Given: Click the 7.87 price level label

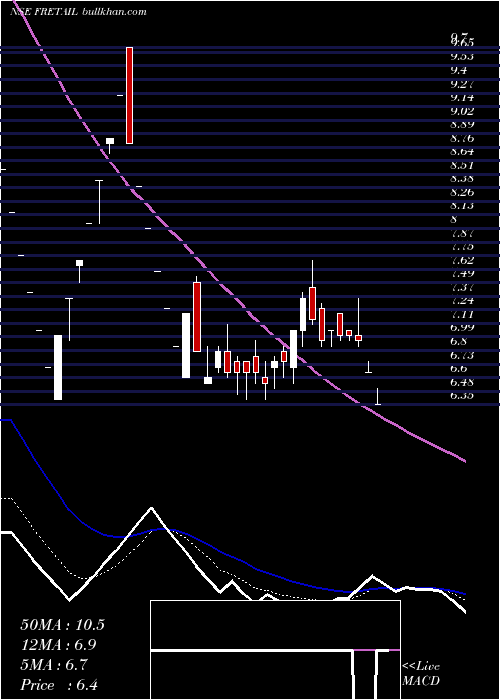Looking at the screenshot, I should (462, 233).
